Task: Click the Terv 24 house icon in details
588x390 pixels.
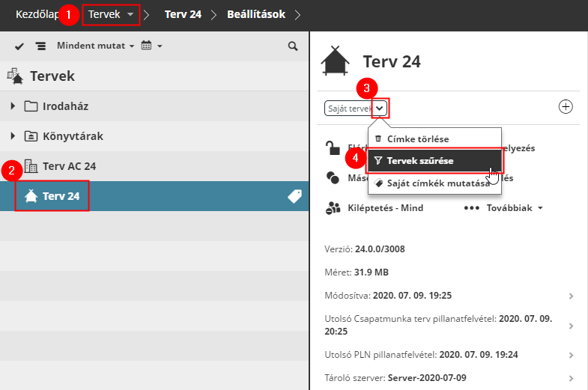Action: click(335, 61)
